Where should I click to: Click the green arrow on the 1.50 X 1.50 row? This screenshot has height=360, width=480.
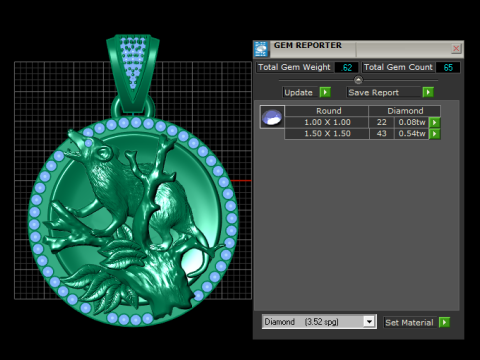point(434,134)
